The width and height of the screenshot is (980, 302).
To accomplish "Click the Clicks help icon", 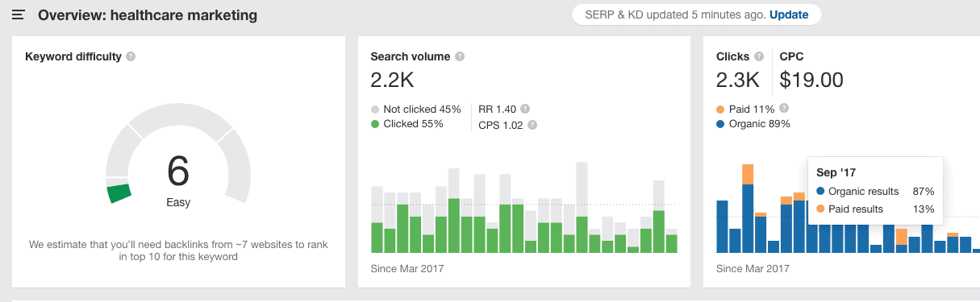I will 758,56.
